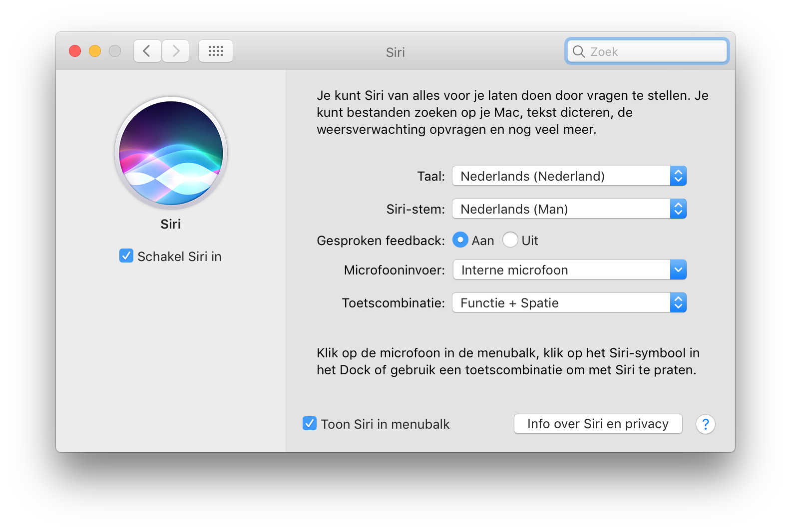Open the Siri-stem dropdown Nederlands (Man)
This screenshot has width=791, height=532.
tap(569, 209)
